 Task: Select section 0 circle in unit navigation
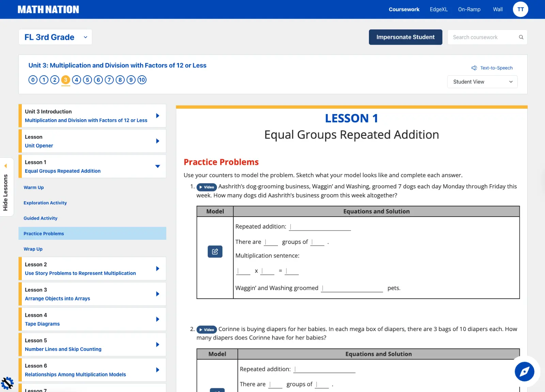point(33,80)
